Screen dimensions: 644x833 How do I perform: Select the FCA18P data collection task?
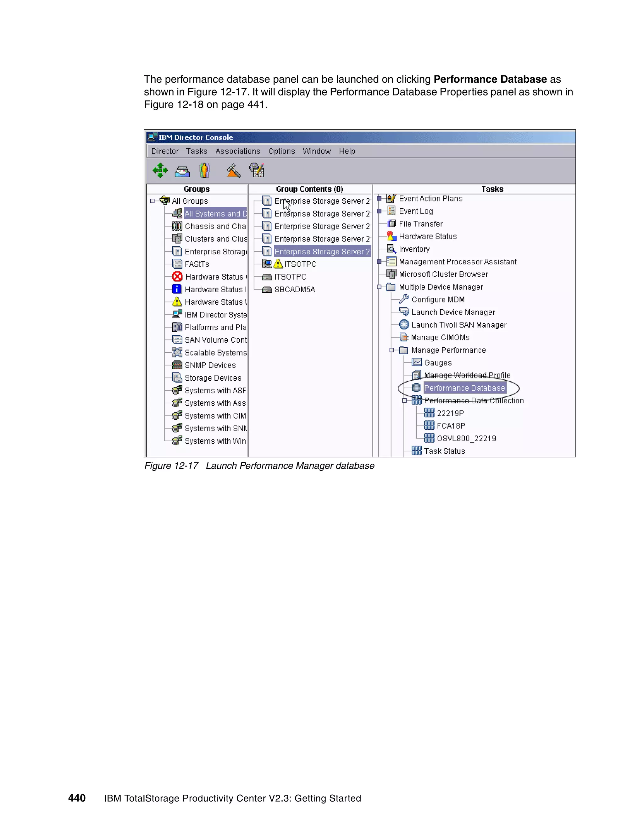451,426
